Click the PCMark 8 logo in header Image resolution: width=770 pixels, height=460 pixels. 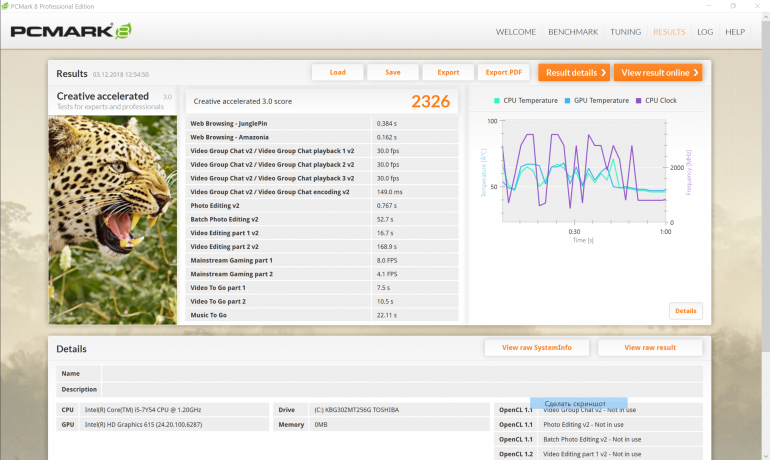coord(70,32)
